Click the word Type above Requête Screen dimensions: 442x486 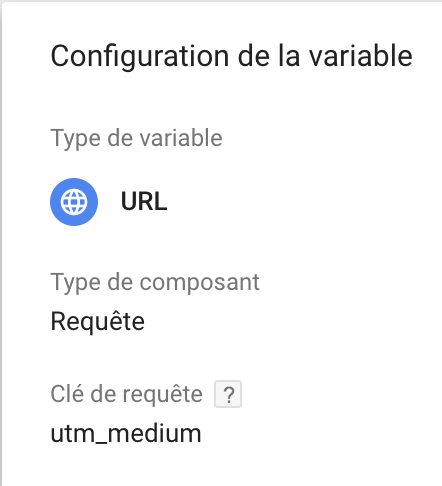coord(76,283)
